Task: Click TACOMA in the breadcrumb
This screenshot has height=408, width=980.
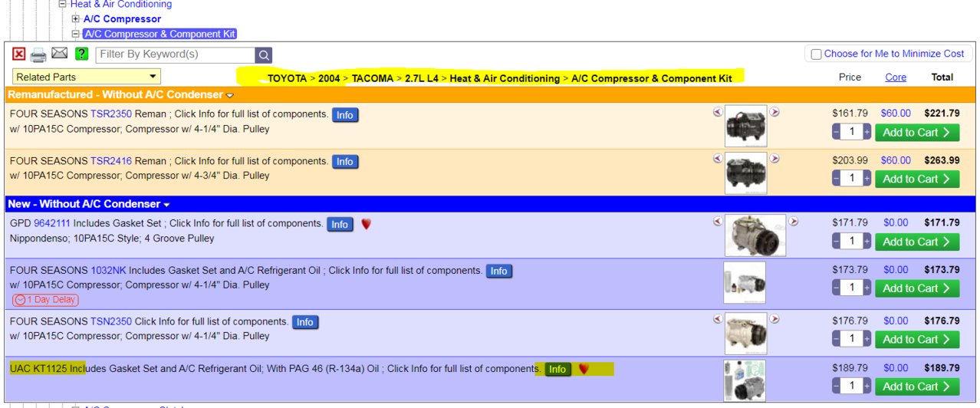Action: click(373, 78)
